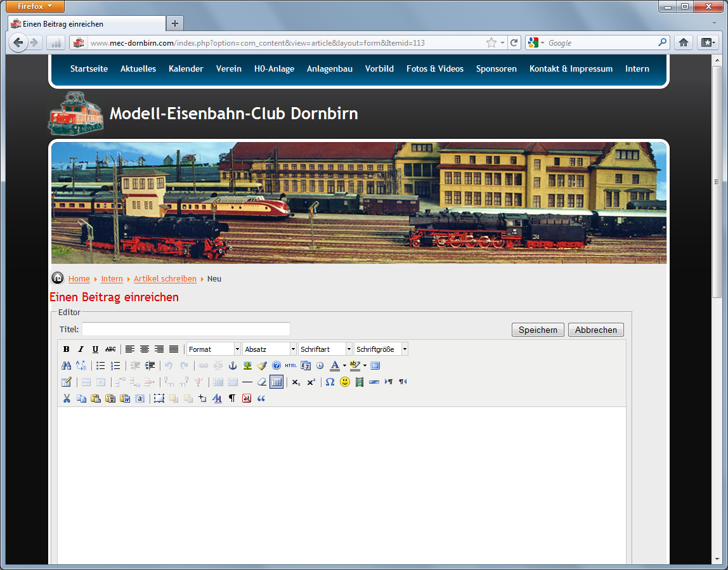Open the Find and Replace tool
The width and height of the screenshot is (728, 570).
click(x=81, y=366)
